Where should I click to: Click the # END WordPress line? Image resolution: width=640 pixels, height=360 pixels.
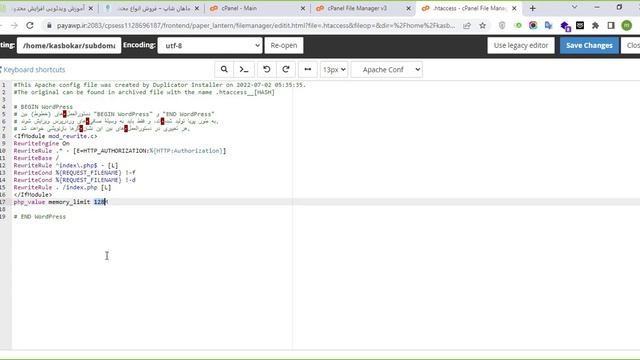[40, 217]
